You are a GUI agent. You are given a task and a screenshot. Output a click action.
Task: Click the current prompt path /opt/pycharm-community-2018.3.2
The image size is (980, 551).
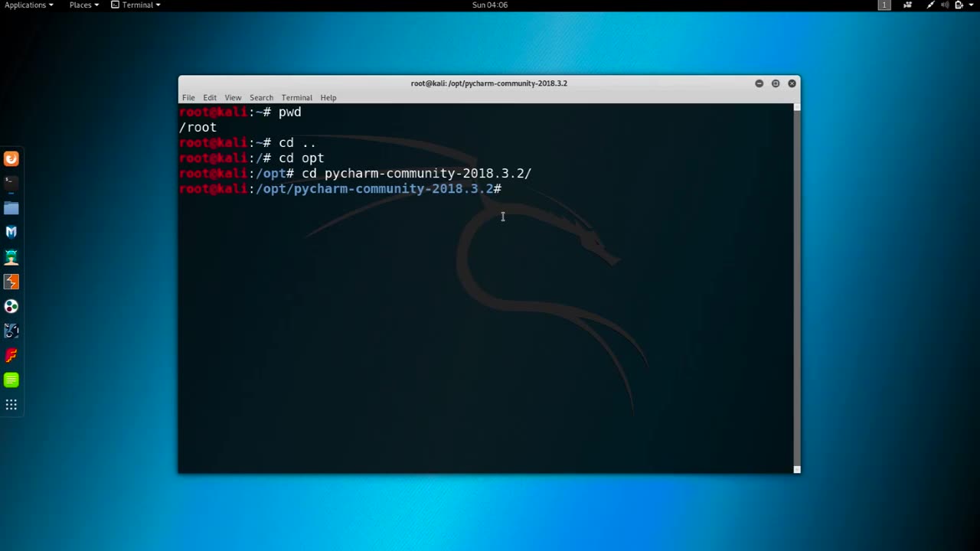point(374,189)
